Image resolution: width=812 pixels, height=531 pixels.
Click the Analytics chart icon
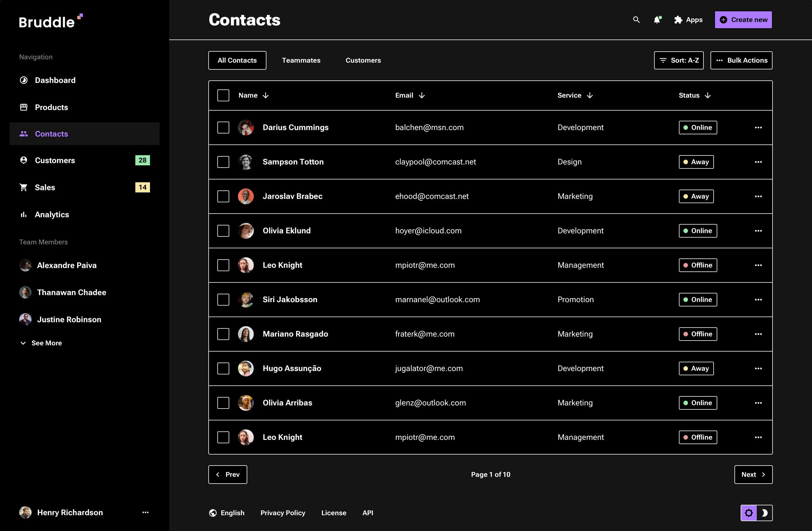point(23,214)
